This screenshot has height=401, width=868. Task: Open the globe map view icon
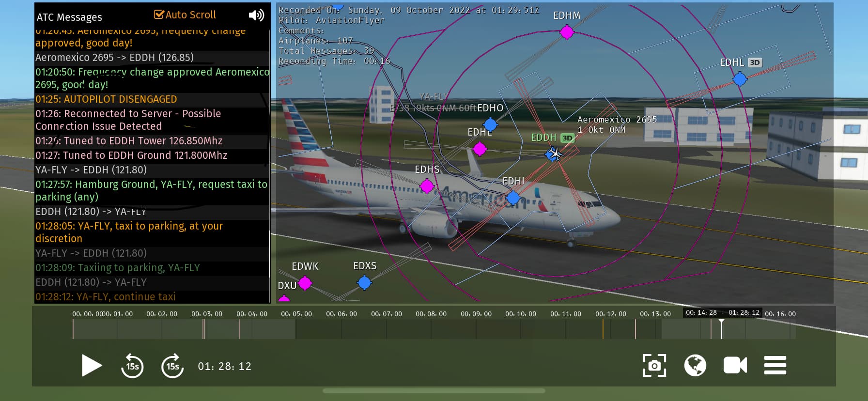pyautogui.click(x=695, y=365)
